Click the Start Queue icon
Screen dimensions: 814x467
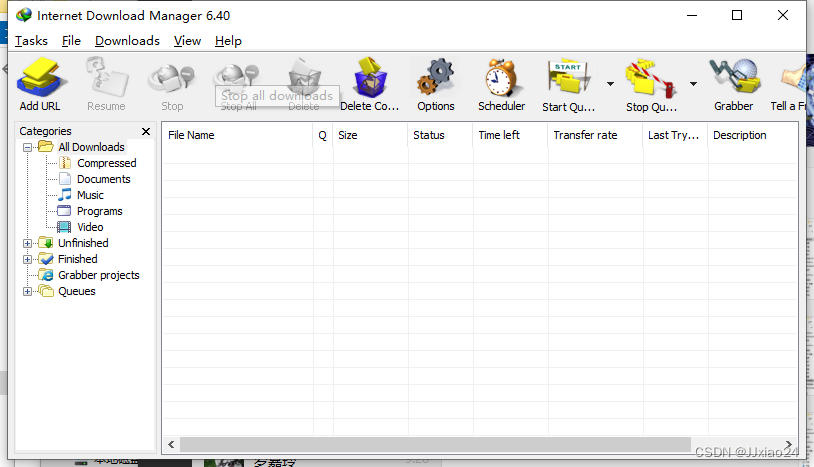pyautogui.click(x=568, y=78)
